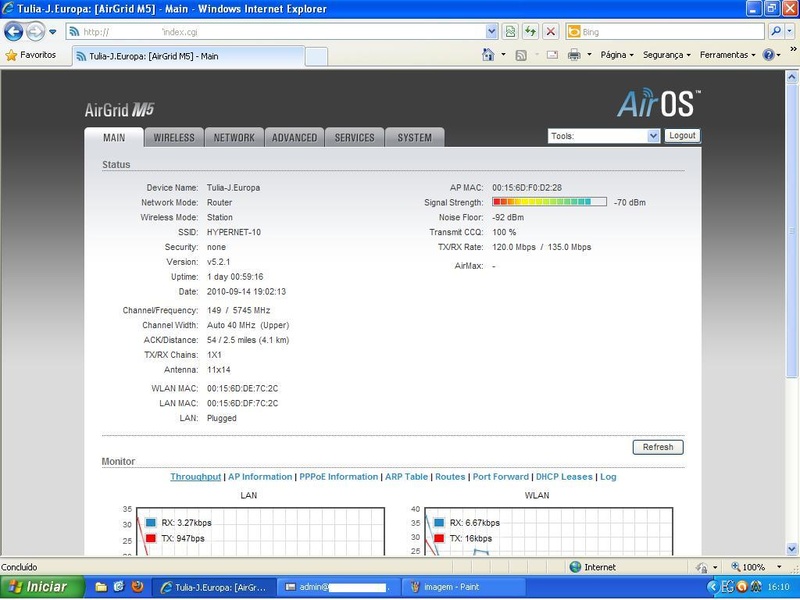Viewport: 800px width, 600px height.
Task: Click the RSS feeds toolbar icon
Action: [521, 55]
